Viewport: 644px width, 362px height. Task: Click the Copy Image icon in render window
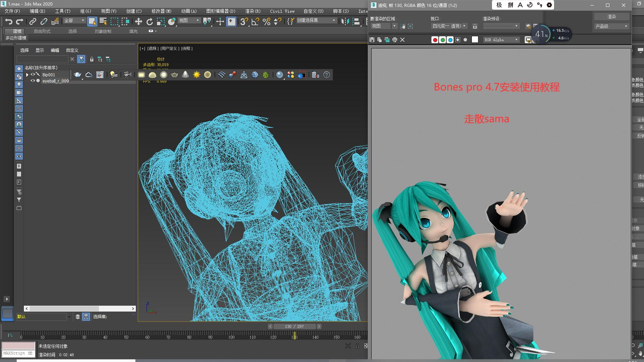(x=380, y=40)
